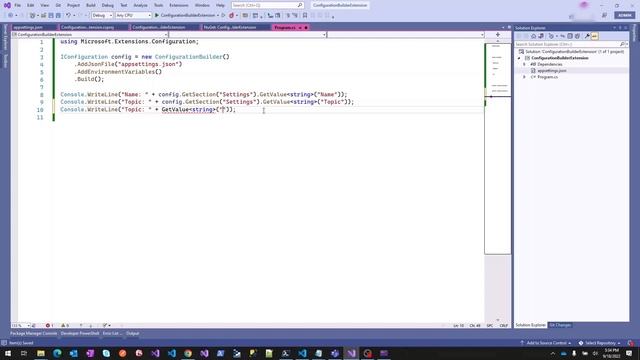
Task: Click the Search Solution Explorer field
Action: pos(567,44)
